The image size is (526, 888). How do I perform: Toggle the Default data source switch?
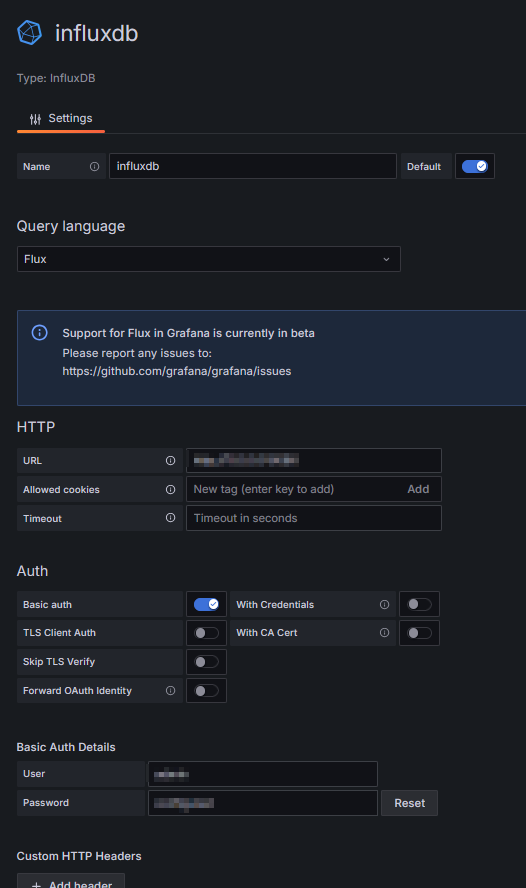point(474,166)
